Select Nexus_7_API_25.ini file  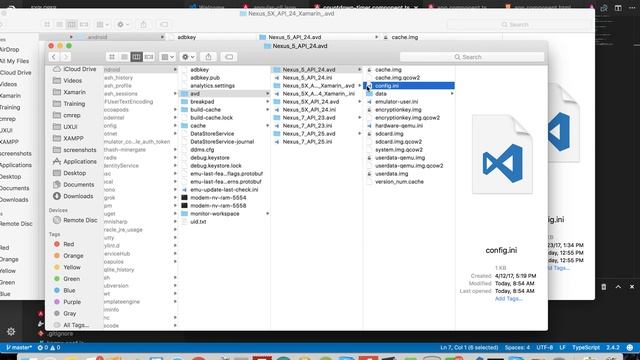click(307, 142)
